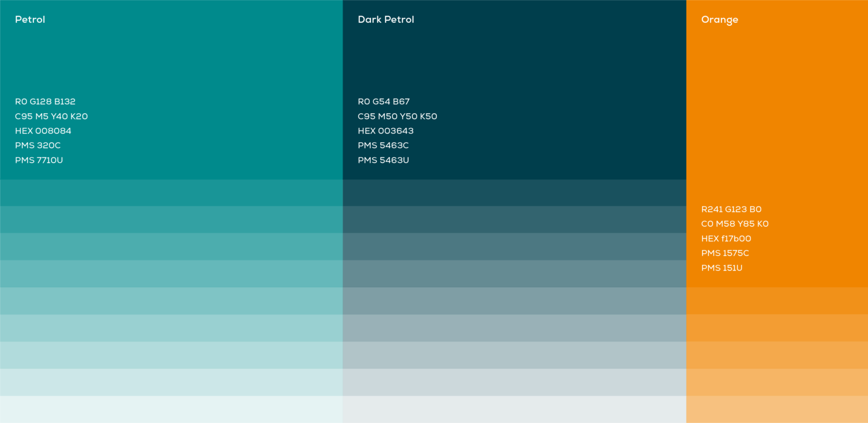
Task: Click the PMS 5463C text
Action: (383, 145)
